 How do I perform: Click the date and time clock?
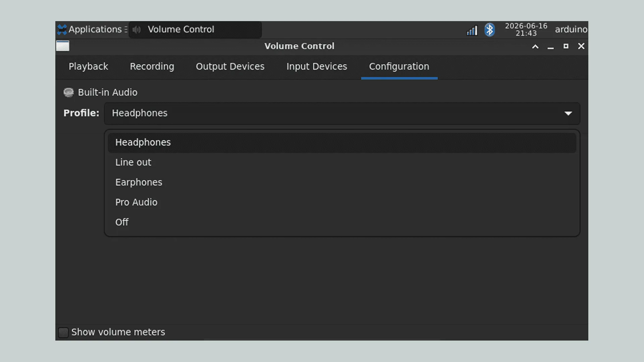click(526, 29)
